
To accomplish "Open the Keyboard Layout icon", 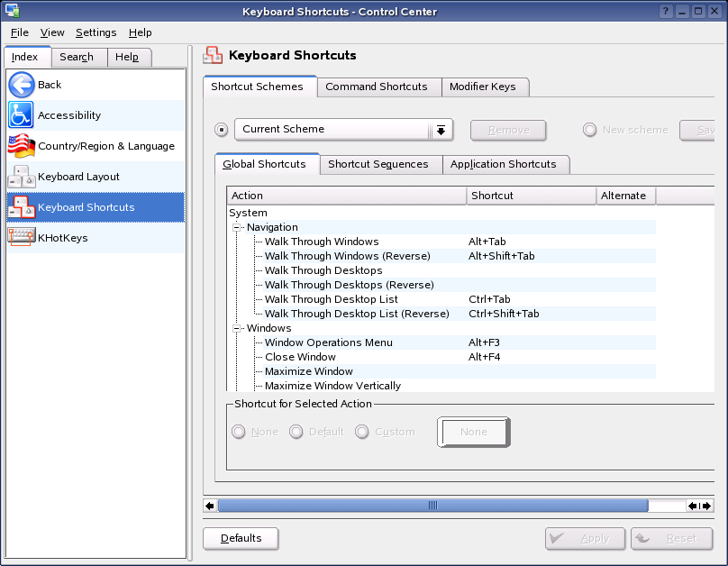I will pos(22,177).
